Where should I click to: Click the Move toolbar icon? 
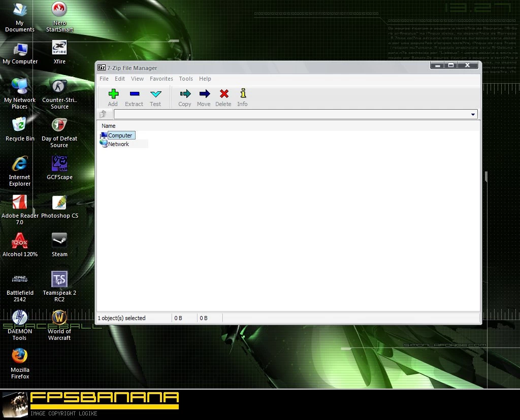click(204, 94)
